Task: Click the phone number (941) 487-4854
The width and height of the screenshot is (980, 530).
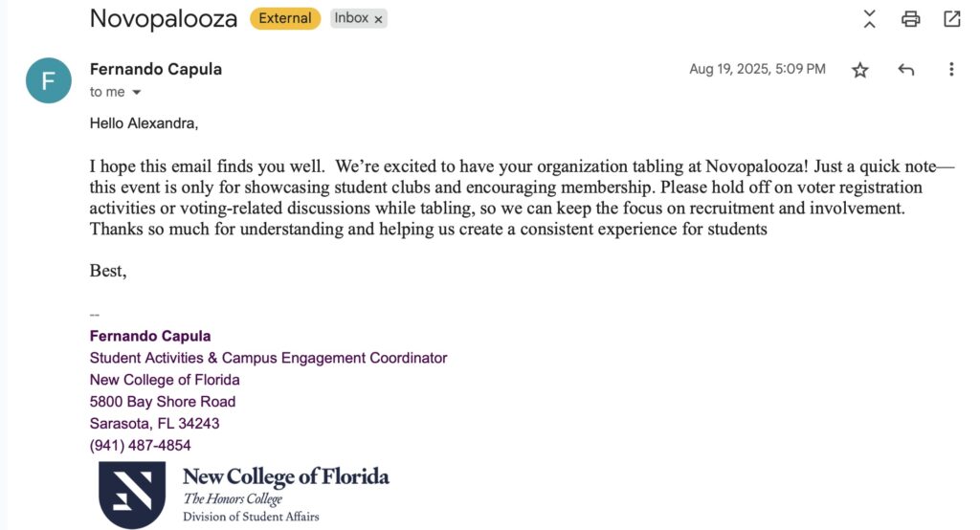Action: click(140, 445)
